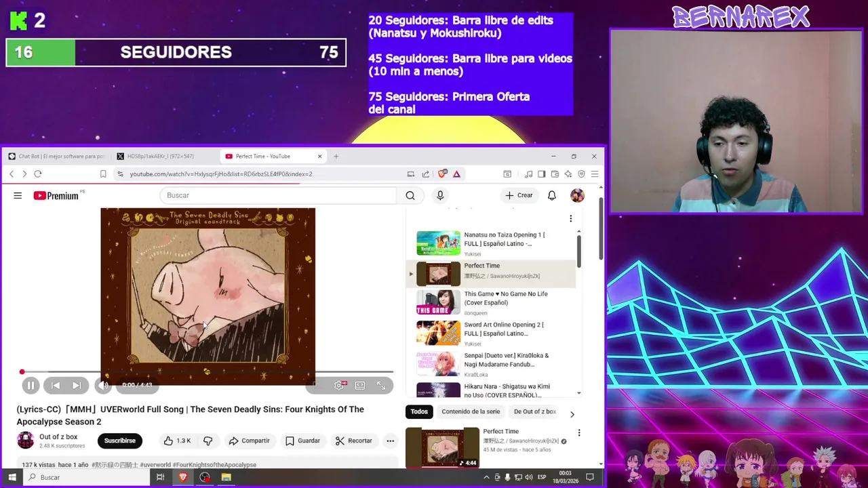The height and width of the screenshot is (488, 868).
Task: Open Brave Rewards triangle icon
Action: click(456, 174)
